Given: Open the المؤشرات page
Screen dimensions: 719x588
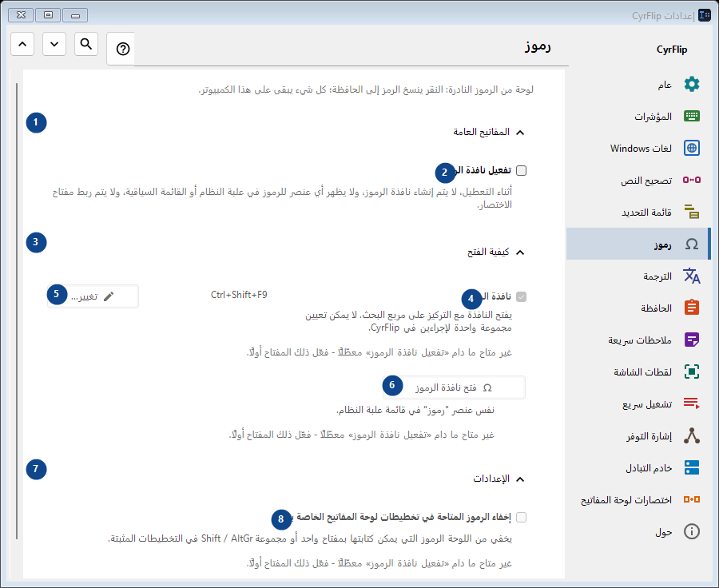Looking at the screenshot, I should 638,116.
